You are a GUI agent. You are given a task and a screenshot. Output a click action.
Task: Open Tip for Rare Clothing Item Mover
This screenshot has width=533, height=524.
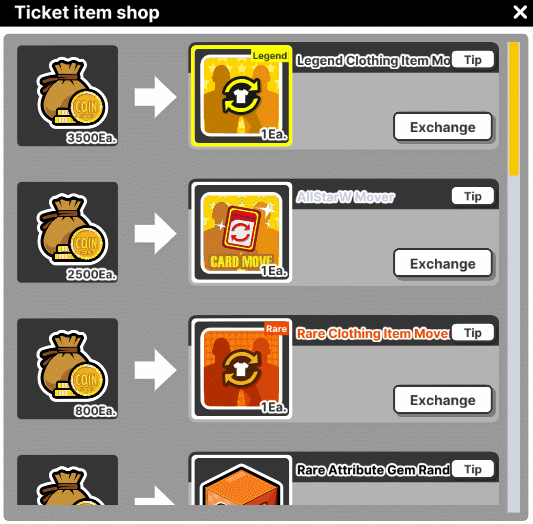click(x=473, y=333)
